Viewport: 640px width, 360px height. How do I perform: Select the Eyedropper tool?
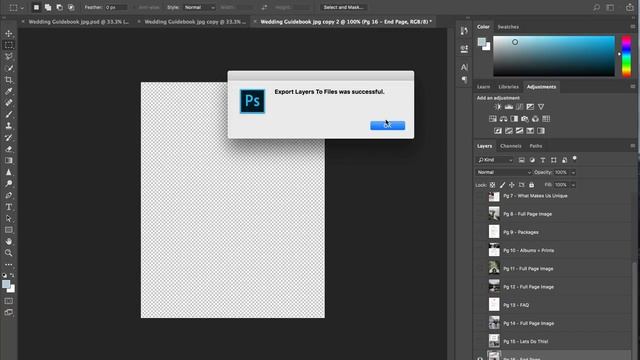click(9, 91)
